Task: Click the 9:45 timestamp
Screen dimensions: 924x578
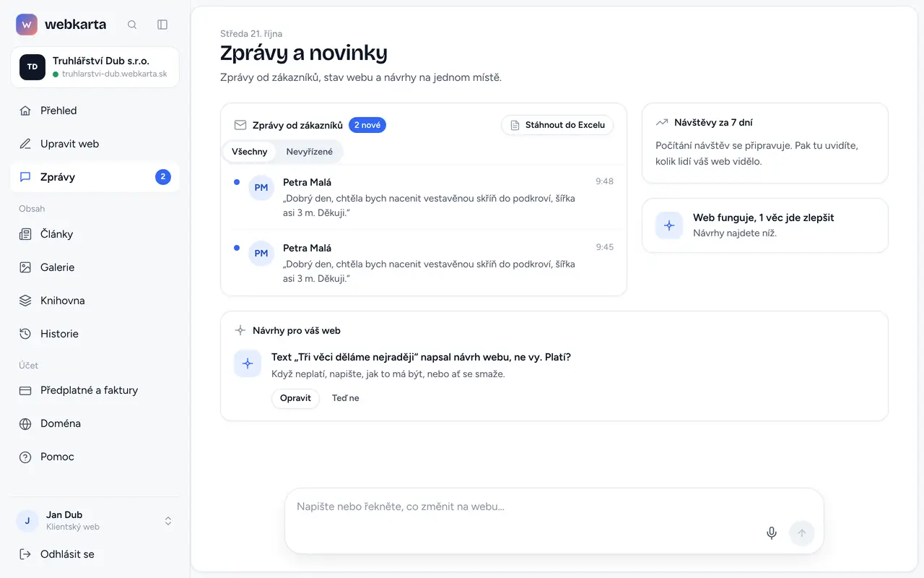Action: click(604, 247)
